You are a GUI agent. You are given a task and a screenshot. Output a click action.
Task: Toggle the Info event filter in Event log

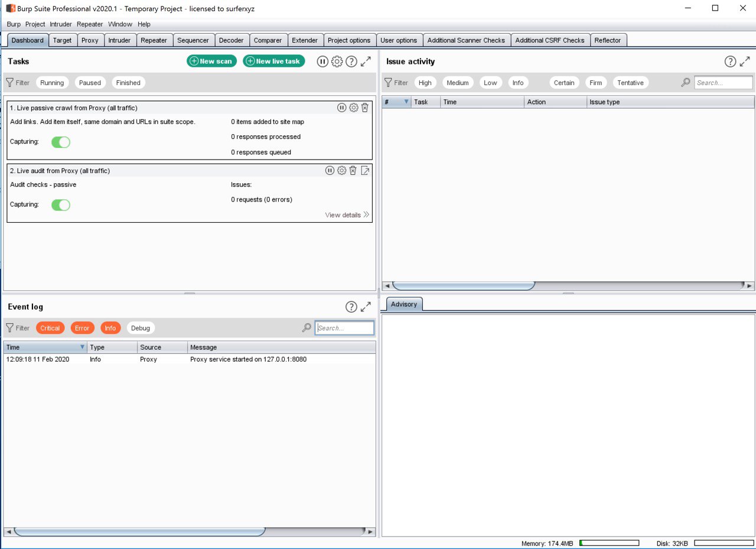110,328
